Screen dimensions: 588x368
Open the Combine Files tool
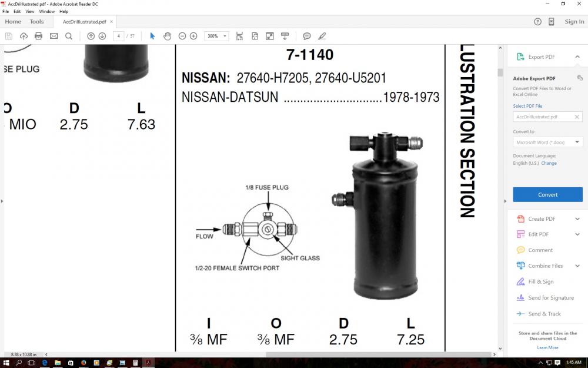(545, 266)
